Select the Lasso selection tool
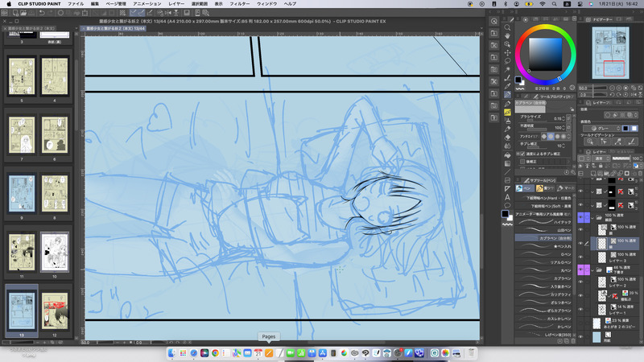This screenshot has height=362, width=644. pos(507,61)
